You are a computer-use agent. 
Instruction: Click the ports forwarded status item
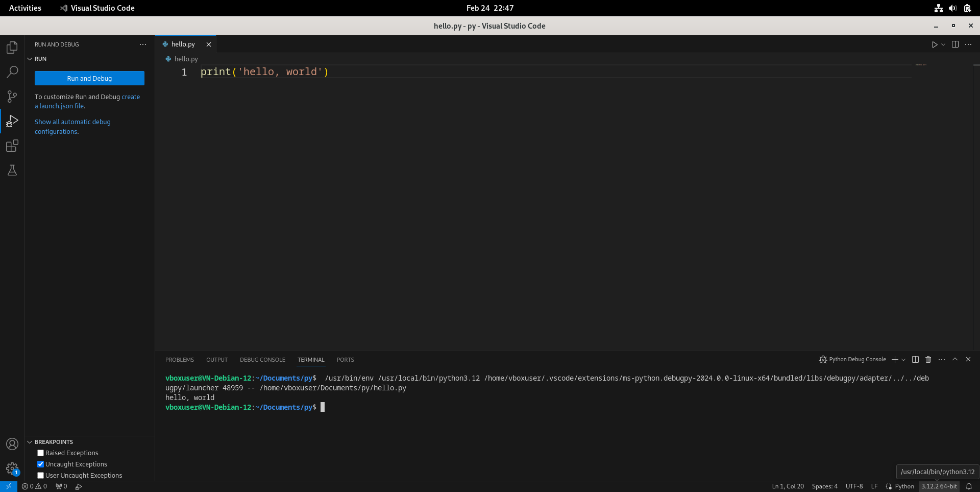tap(61, 486)
